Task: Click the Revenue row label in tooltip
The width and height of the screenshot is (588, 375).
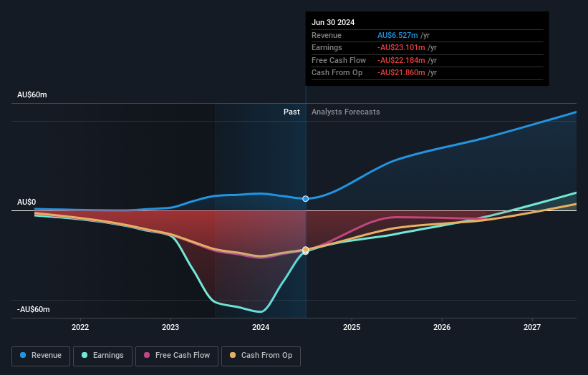Action: pyautogui.click(x=327, y=35)
